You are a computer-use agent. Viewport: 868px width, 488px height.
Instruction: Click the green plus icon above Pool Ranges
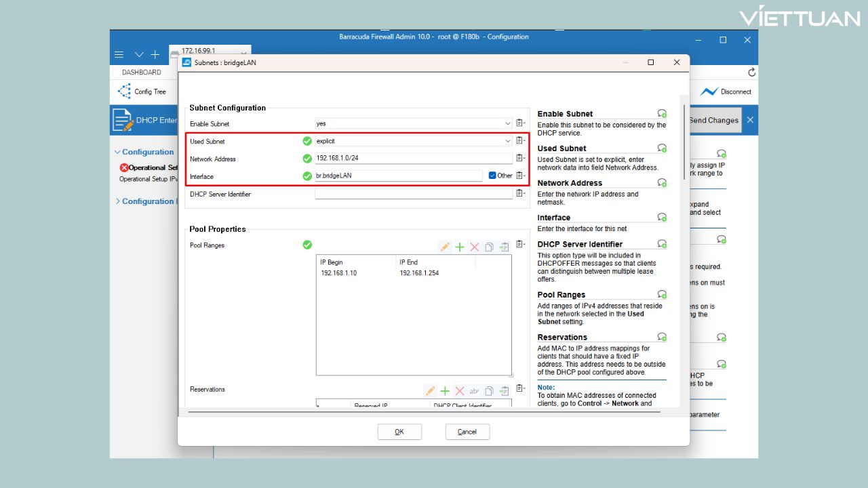click(x=460, y=247)
